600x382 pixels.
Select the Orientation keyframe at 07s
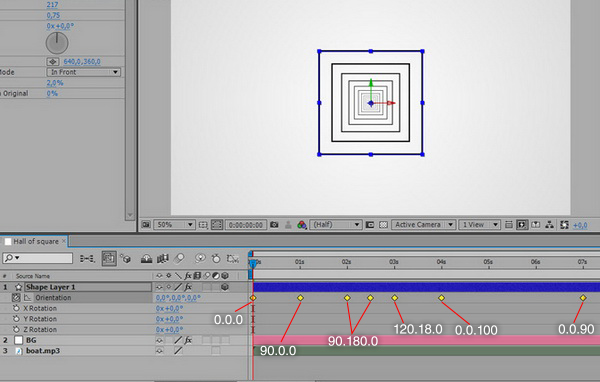click(583, 298)
